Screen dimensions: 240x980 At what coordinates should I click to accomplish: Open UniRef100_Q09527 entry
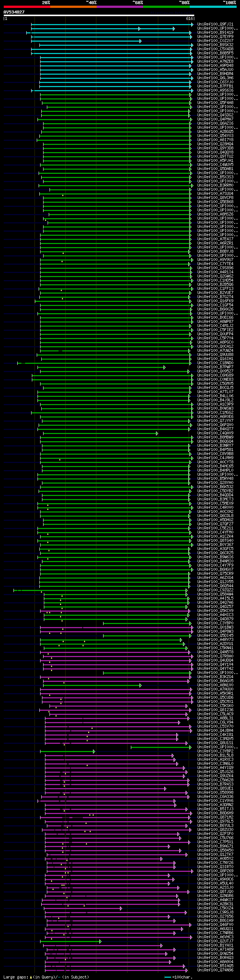click(215, 371)
